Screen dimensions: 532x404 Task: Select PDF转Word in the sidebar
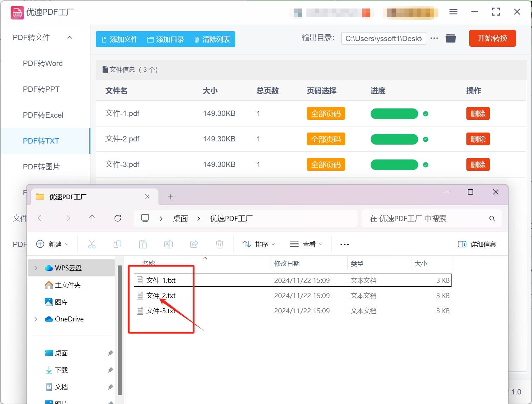point(43,63)
